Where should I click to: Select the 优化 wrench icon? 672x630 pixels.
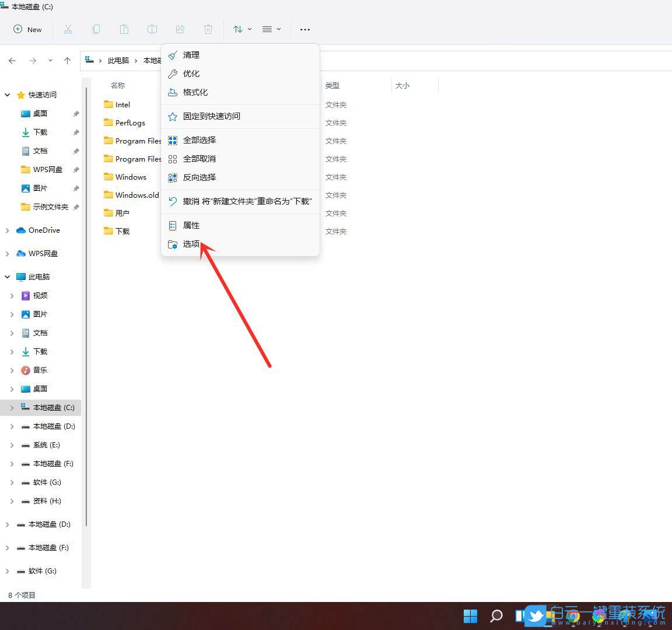tap(173, 73)
